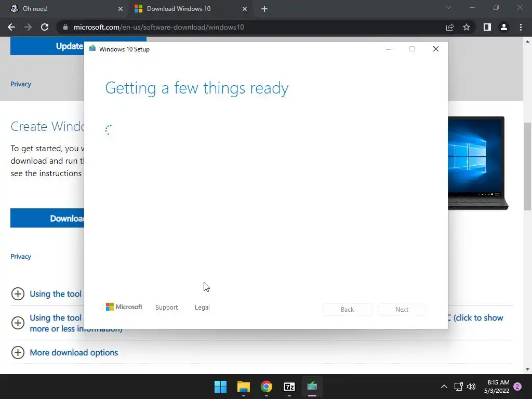This screenshot has height=399, width=532.
Task: Open notifications badge showing 2
Action: click(517, 387)
